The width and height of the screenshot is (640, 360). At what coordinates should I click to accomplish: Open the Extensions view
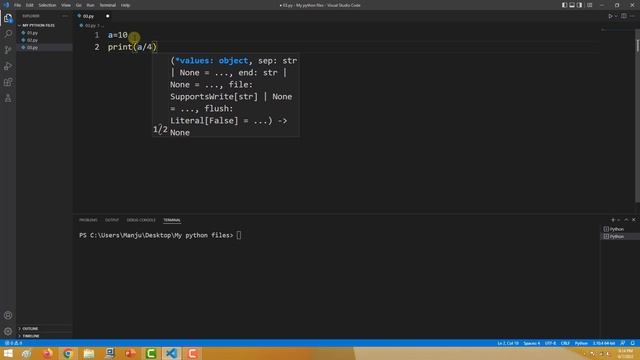8,82
